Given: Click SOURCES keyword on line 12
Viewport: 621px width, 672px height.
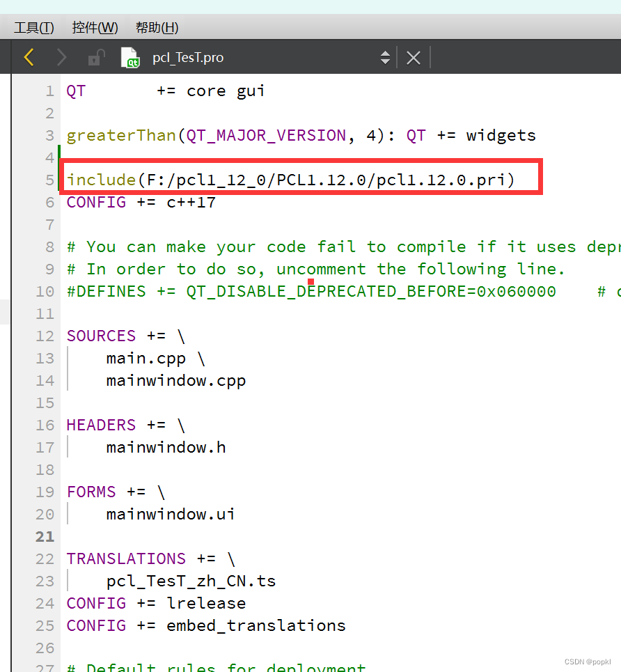Looking at the screenshot, I should click(101, 336).
